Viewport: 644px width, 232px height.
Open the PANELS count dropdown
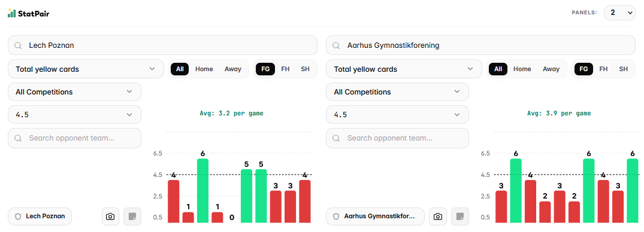(x=619, y=13)
